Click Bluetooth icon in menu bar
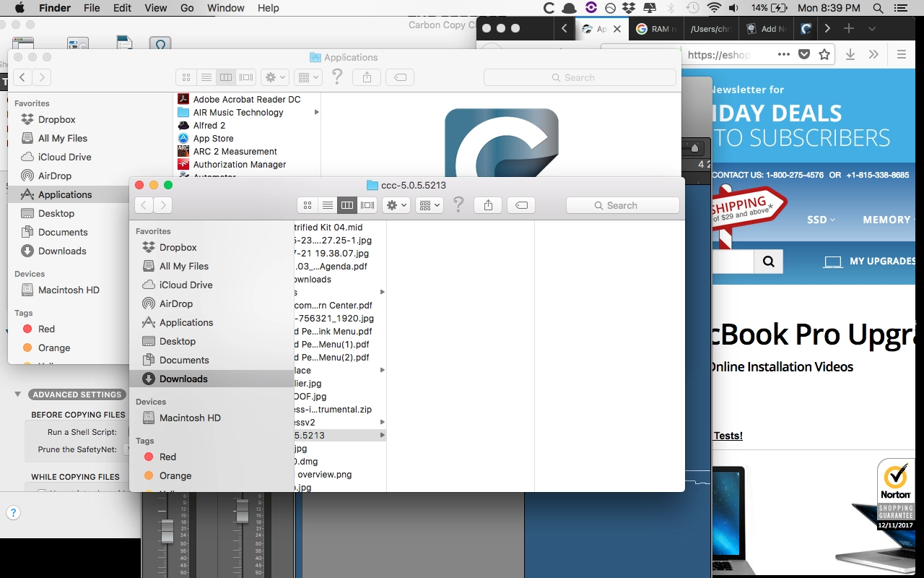The width and height of the screenshot is (924, 578). click(671, 8)
